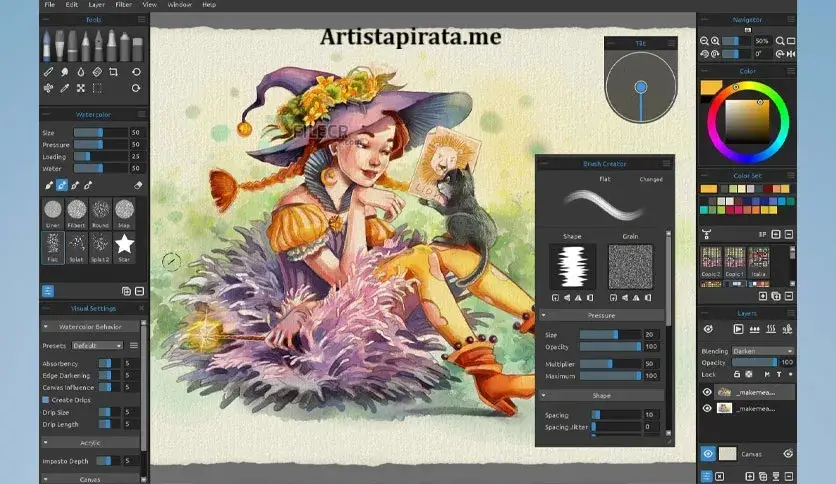Open the File menu
Viewport: 836px width, 484px height.
pyautogui.click(x=50, y=5)
